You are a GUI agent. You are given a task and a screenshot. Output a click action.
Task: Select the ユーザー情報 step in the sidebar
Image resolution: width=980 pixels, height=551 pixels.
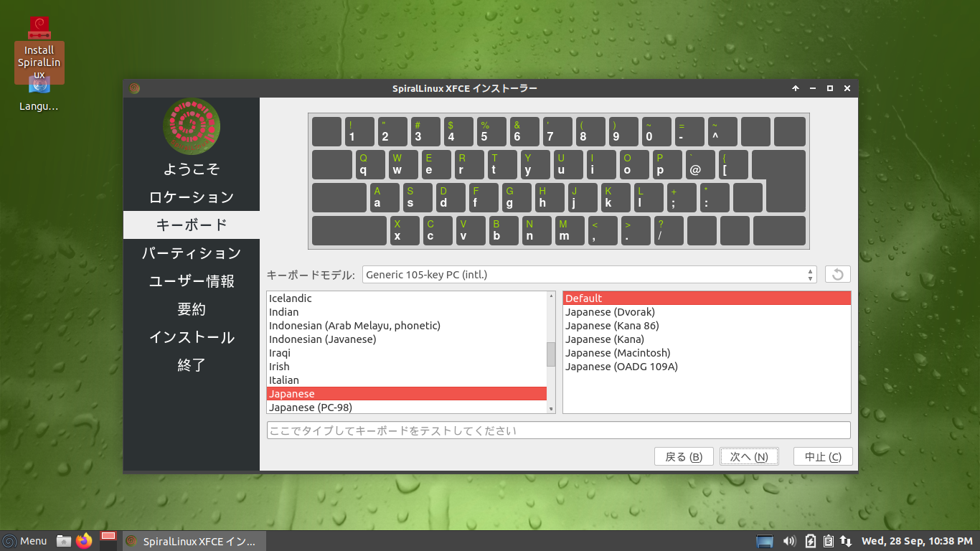192,281
